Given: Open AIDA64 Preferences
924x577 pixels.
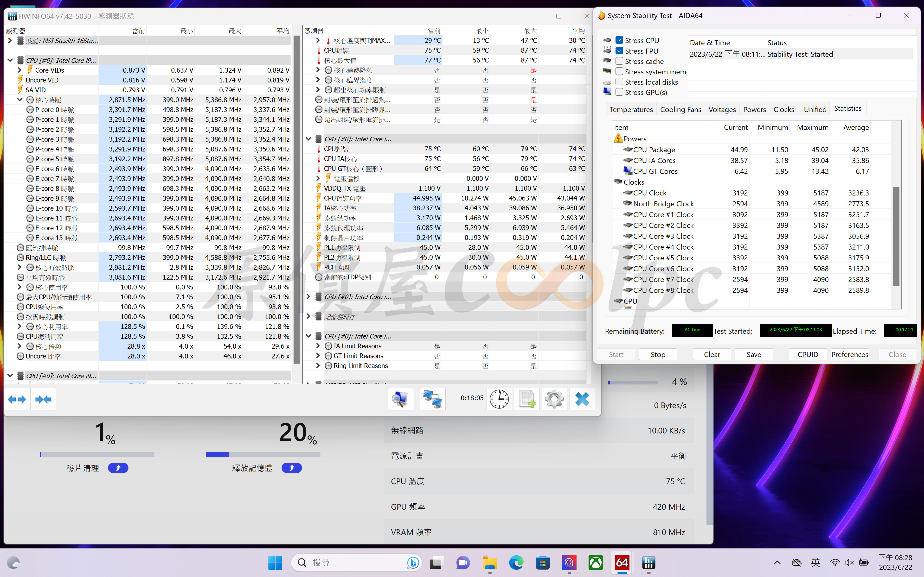Looking at the screenshot, I should 850,355.
